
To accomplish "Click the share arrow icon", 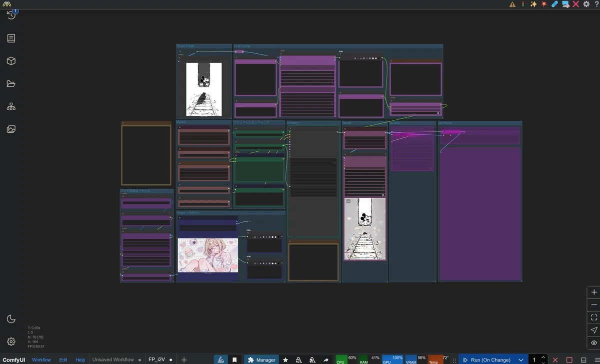I will 326,360.
